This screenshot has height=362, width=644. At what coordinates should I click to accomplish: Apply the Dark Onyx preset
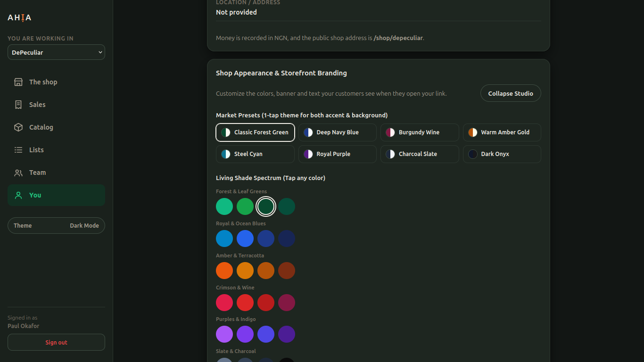pyautogui.click(x=502, y=154)
